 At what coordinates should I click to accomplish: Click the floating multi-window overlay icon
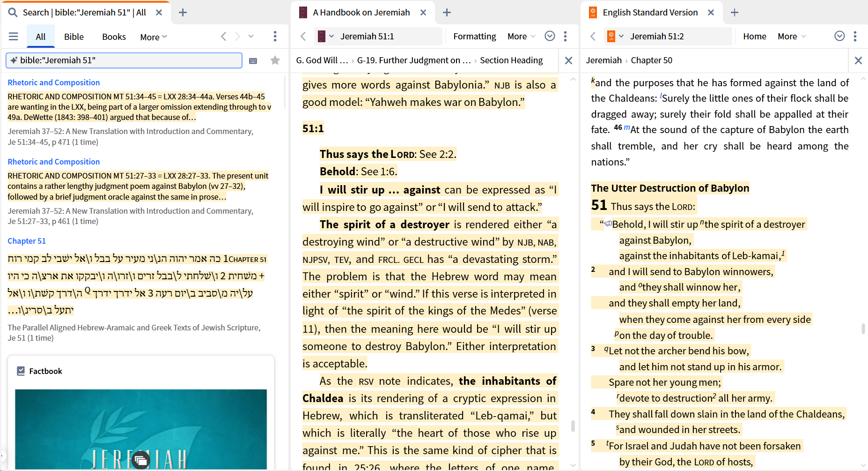coord(141,460)
